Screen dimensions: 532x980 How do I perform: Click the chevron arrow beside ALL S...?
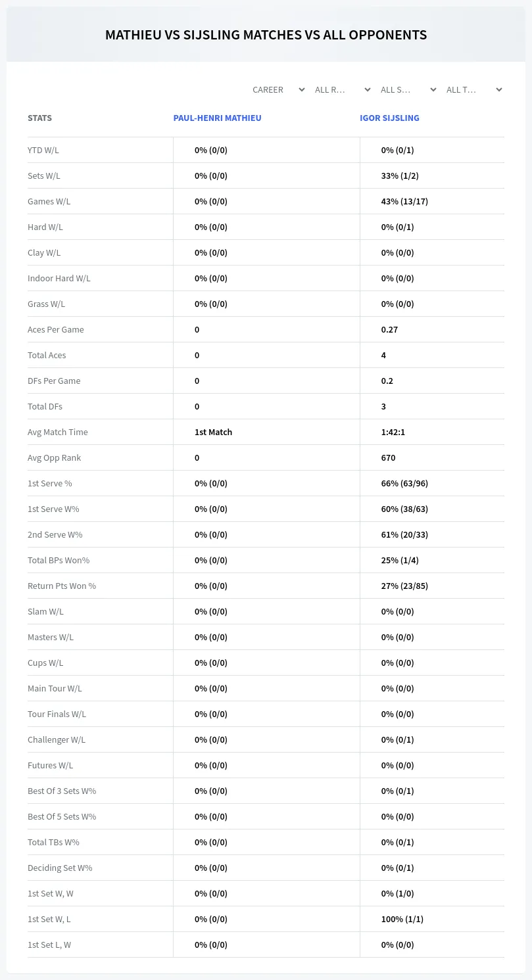point(433,90)
